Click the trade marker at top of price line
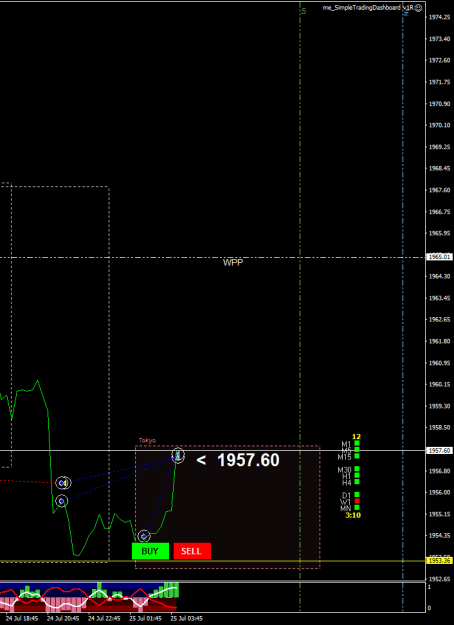The height and width of the screenshot is (625, 454). [x=178, y=455]
